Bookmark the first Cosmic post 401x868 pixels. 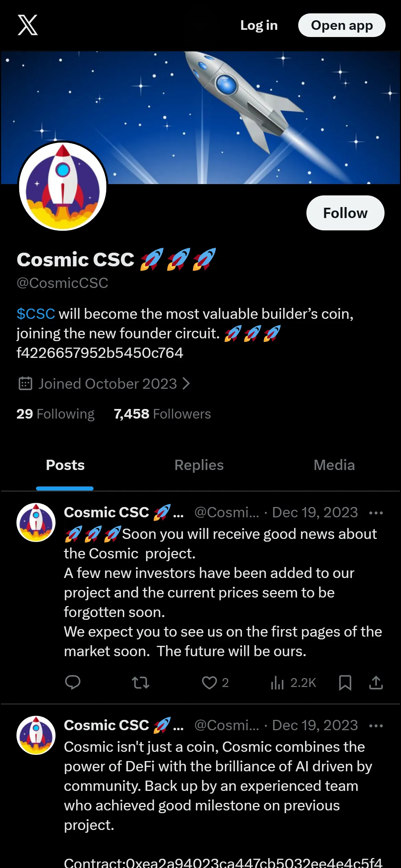pos(345,683)
